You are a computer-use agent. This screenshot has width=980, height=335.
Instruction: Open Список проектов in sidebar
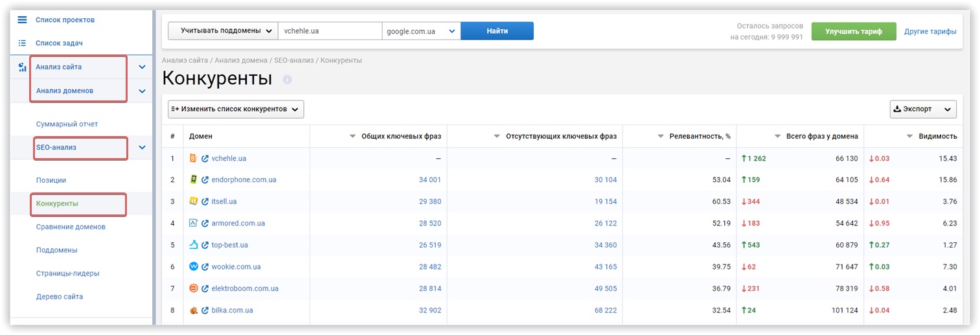coord(65,20)
